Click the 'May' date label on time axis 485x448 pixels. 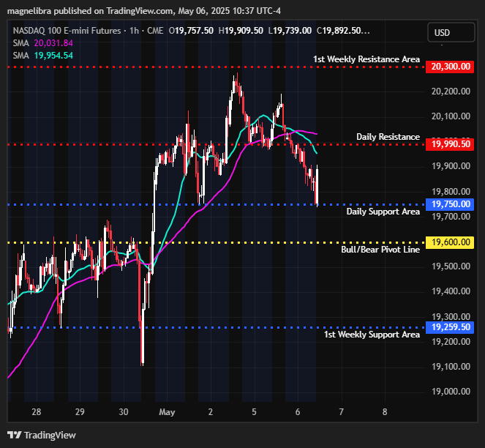click(x=167, y=412)
